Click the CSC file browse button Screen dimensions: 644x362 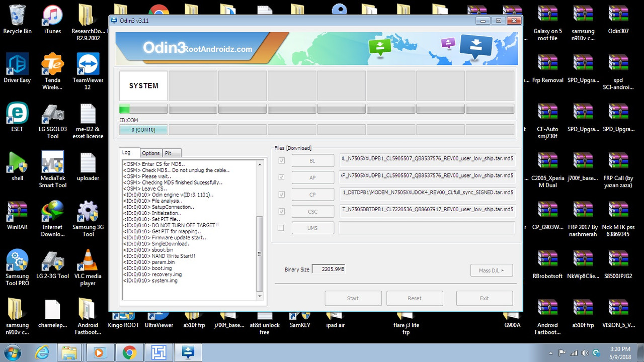point(313,211)
